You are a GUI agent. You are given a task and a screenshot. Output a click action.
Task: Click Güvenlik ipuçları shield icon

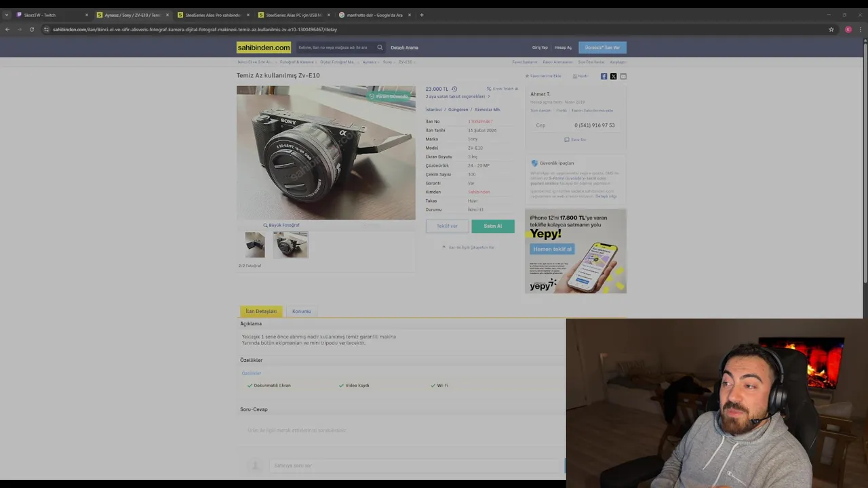coord(534,163)
